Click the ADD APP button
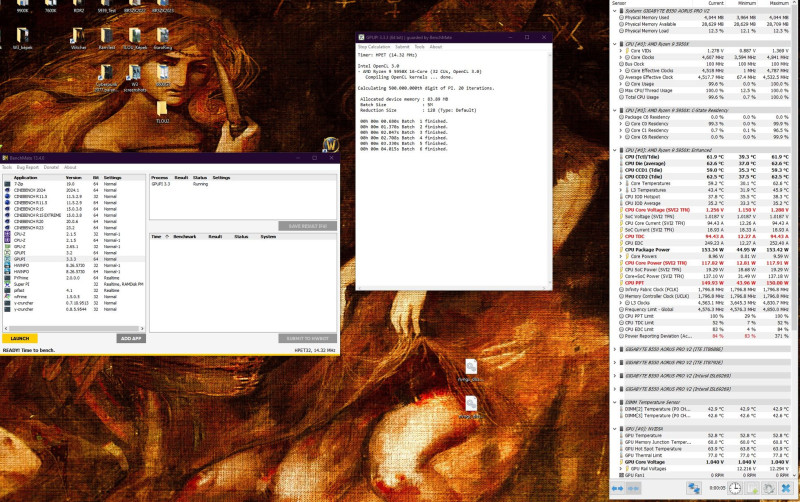 coord(131,338)
